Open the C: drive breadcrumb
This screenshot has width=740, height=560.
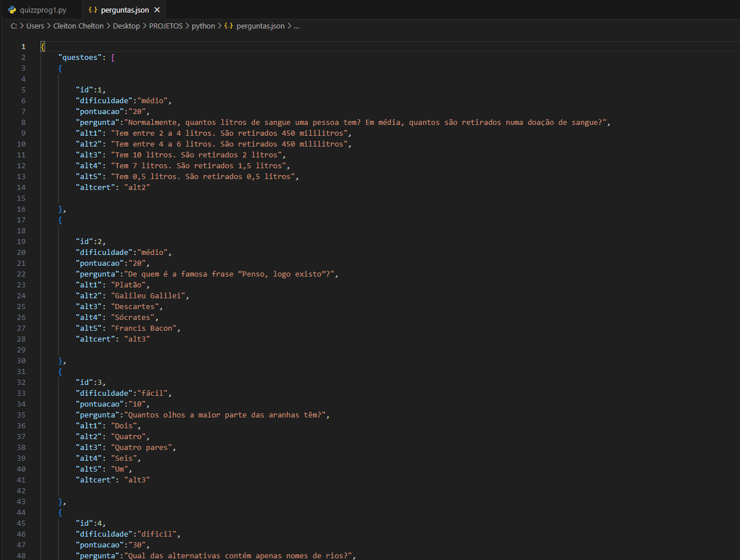point(14,26)
